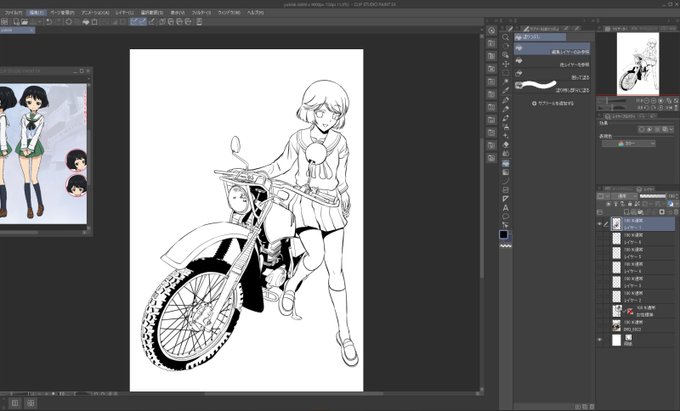This screenshot has height=411, width=680.
Task: Click the Open file folder icon
Action: [x=24, y=21]
